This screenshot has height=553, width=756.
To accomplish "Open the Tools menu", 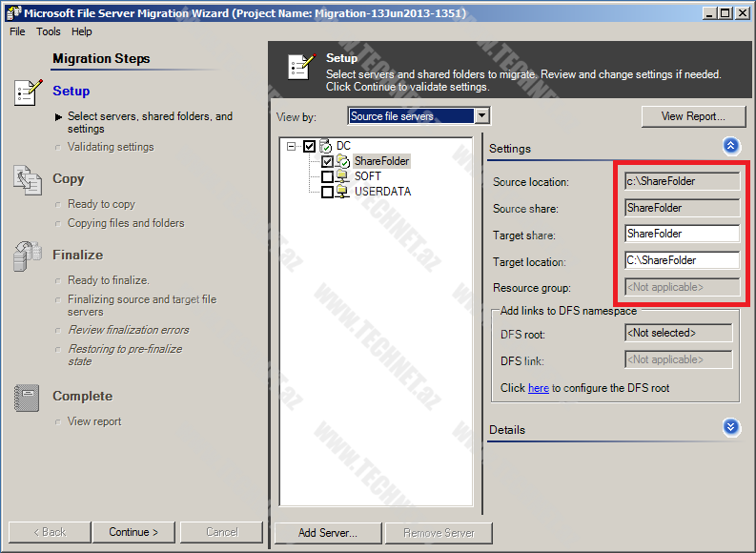I will click(48, 31).
